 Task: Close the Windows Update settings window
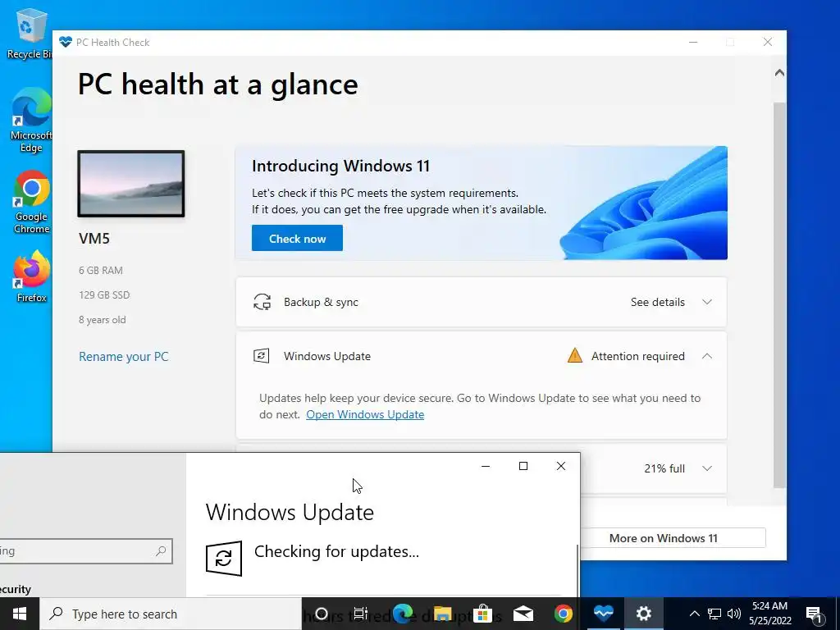coord(561,466)
